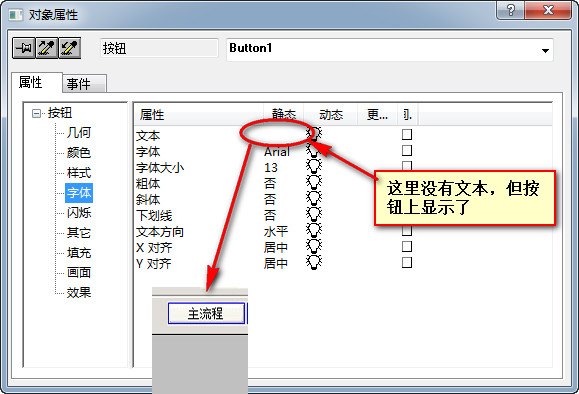The width and height of the screenshot is (579, 394).
Task: Collapse the 按钮 tree node
Action: (36, 113)
